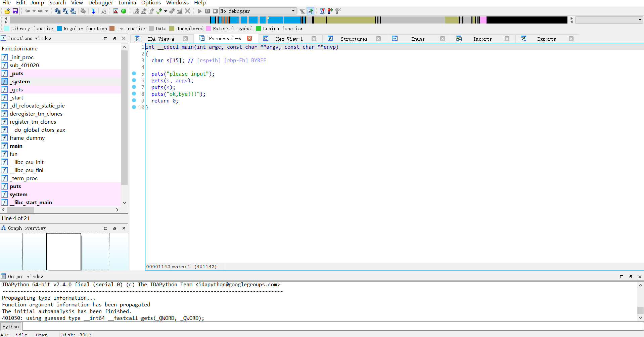The width and height of the screenshot is (644, 337).
Task: Click the convert to code toolbar icon
Action: point(136,11)
